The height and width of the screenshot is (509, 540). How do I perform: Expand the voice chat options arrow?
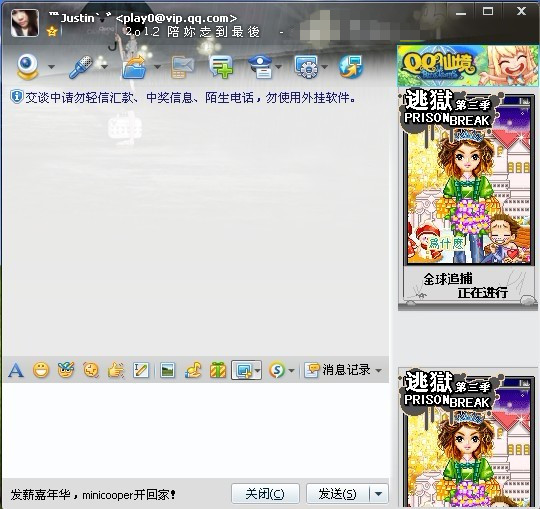pos(104,67)
